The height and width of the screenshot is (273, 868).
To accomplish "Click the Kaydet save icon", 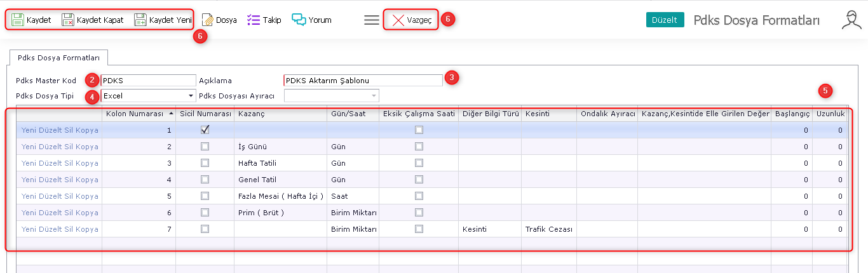I will [x=18, y=20].
